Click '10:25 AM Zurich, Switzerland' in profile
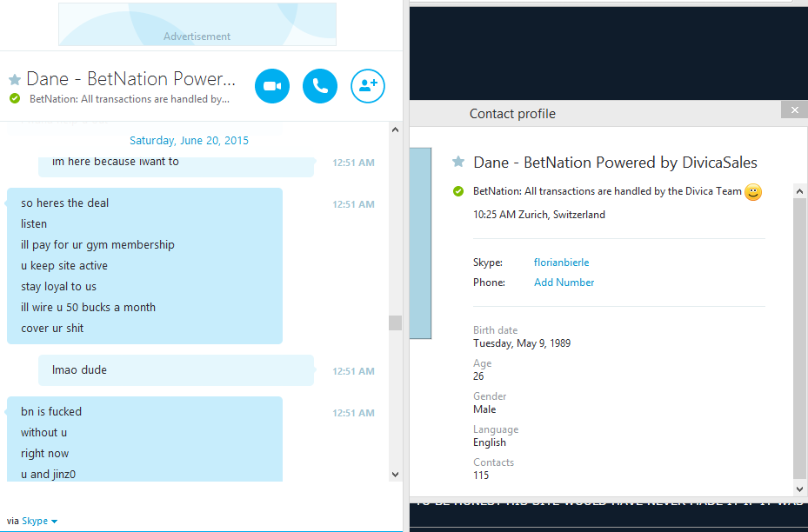Image resolution: width=808 pixels, height=532 pixels. pyautogui.click(x=539, y=215)
